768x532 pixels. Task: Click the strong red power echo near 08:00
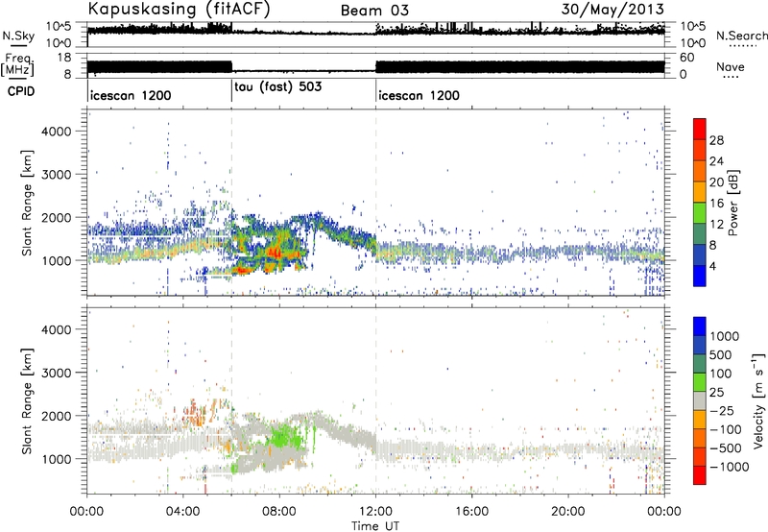[x=275, y=253]
